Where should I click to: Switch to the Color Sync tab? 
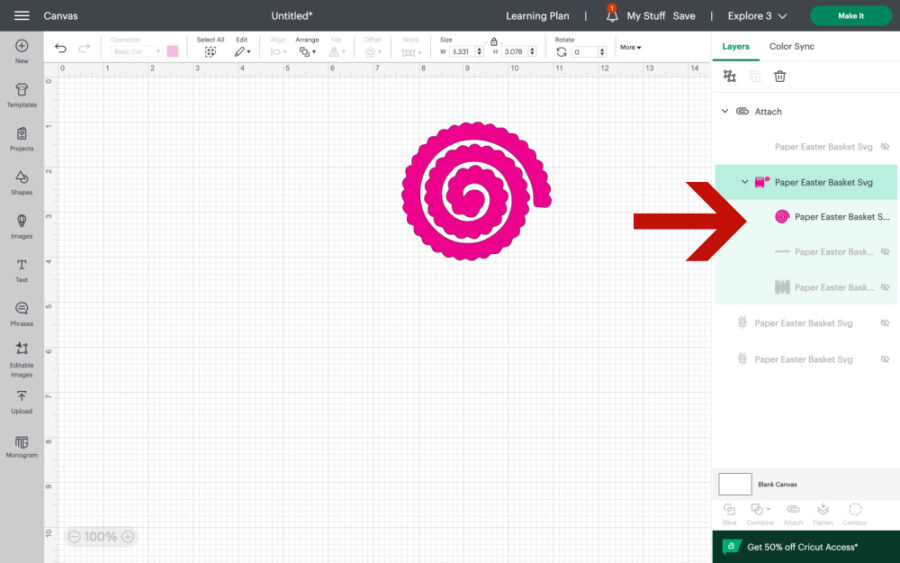click(x=791, y=47)
